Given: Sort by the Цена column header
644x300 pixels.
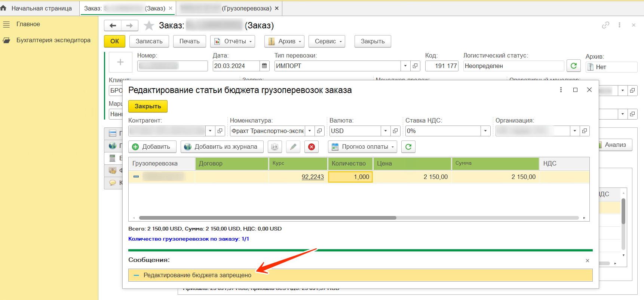Looking at the screenshot, I should tap(412, 164).
